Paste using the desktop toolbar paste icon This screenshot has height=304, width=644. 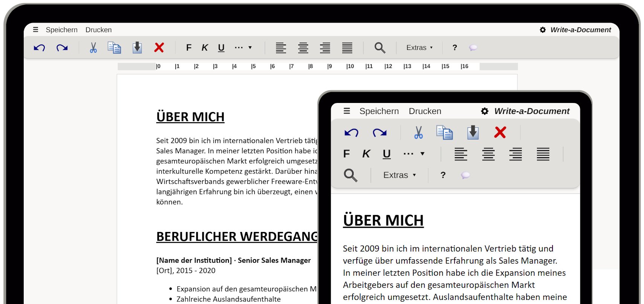tap(137, 48)
